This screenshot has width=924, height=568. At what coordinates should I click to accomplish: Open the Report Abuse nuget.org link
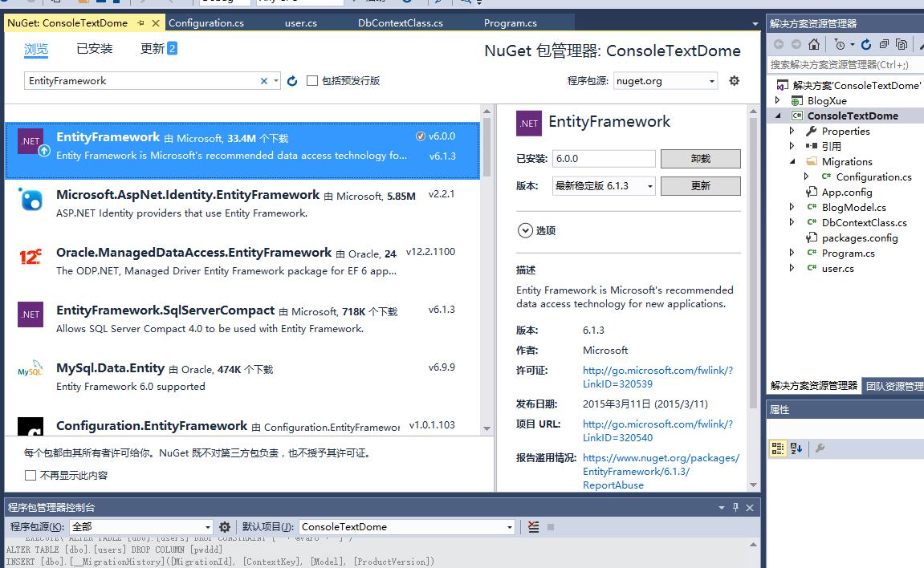point(661,472)
